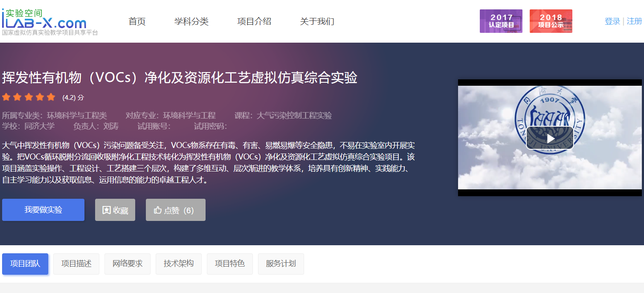
Task: Open the 技术架构 tab
Action: click(179, 264)
